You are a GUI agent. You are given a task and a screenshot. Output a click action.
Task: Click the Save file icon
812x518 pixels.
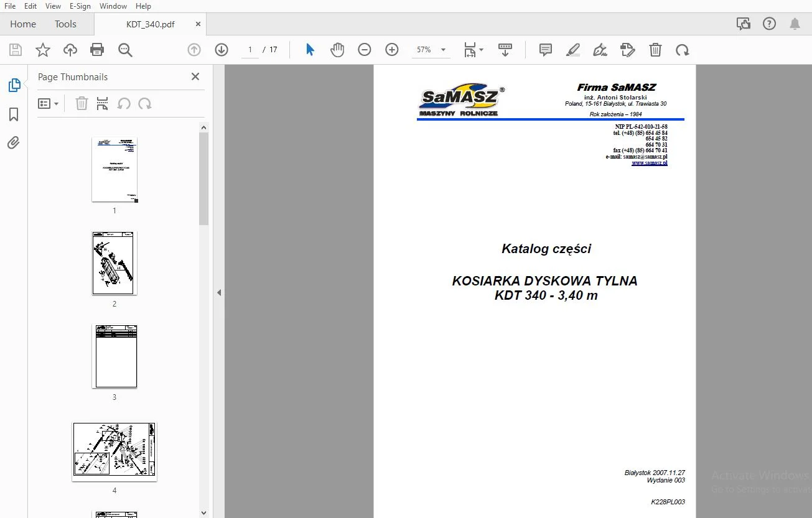click(16, 50)
